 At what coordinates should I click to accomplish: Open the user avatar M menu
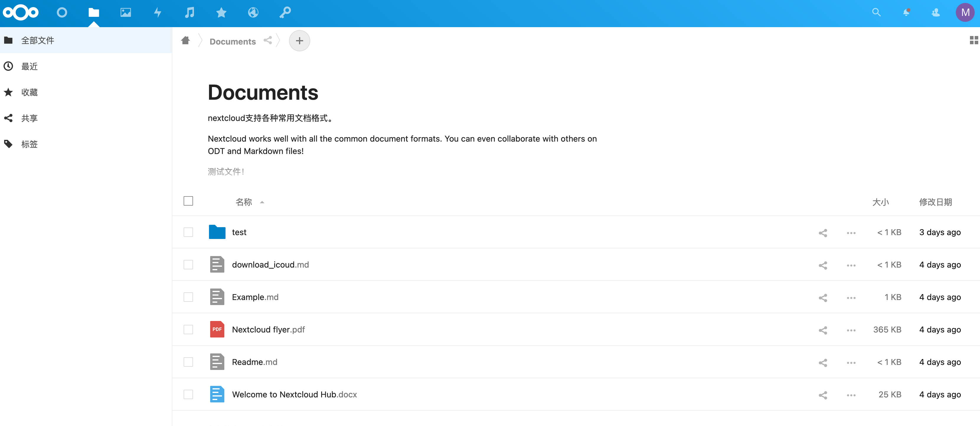[x=965, y=13]
